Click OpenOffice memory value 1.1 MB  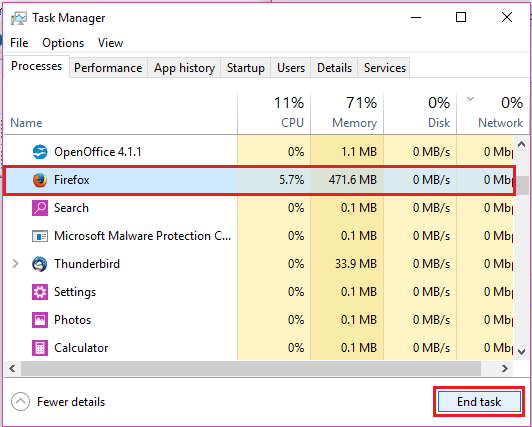point(359,152)
